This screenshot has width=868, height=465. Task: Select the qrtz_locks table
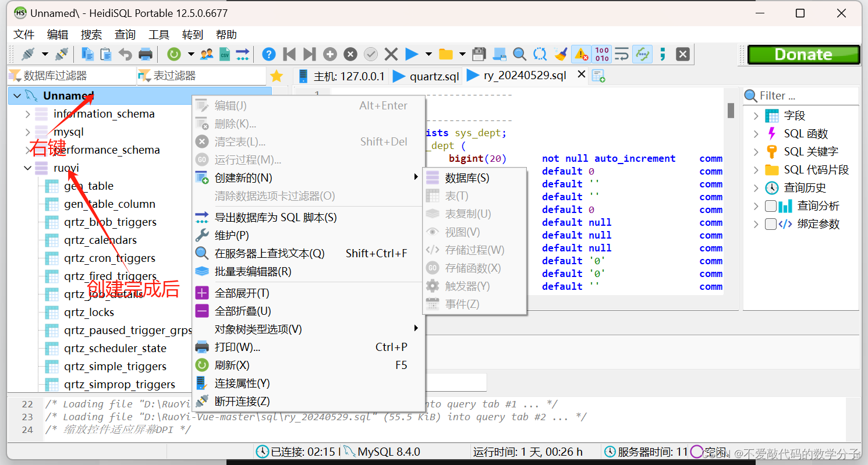(89, 313)
